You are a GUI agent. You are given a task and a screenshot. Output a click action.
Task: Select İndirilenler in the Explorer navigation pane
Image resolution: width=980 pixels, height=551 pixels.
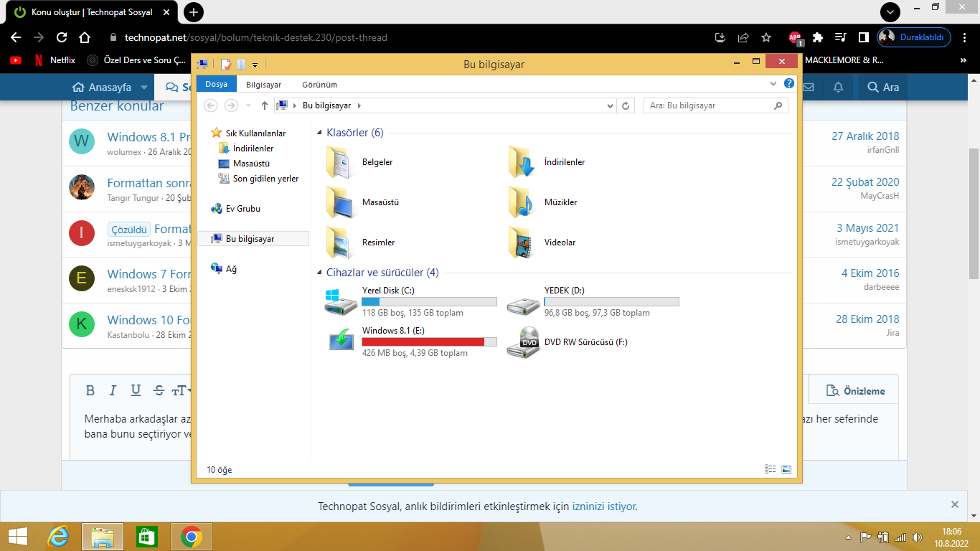click(245, 149)
